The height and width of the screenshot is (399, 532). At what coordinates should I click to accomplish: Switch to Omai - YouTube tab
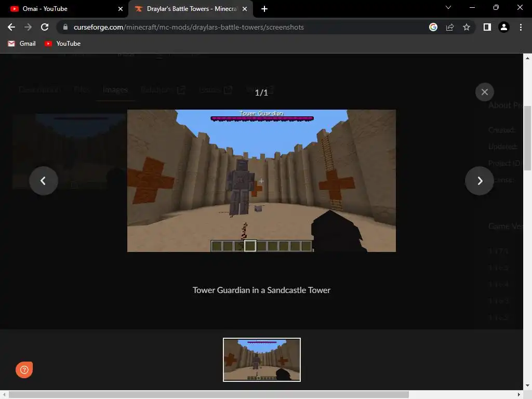pos(64,9)
